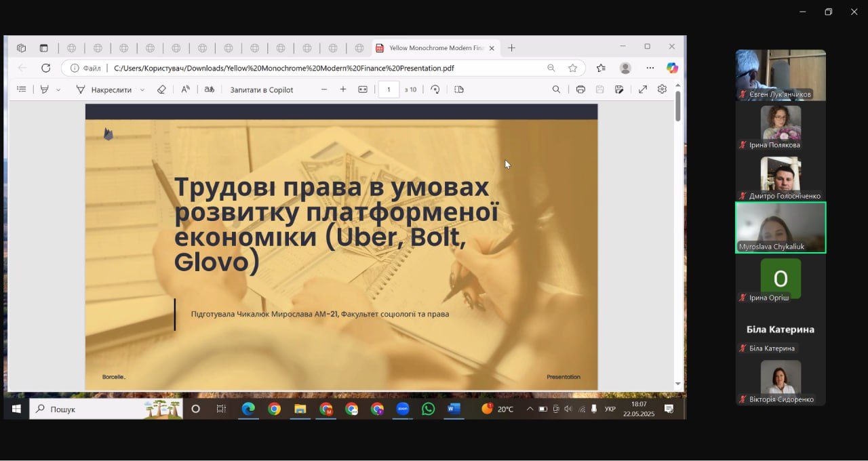Open Word from the taskbar
Image resolution: width=868 pixels, height=461 pixels.
click(x=454, y=409)
